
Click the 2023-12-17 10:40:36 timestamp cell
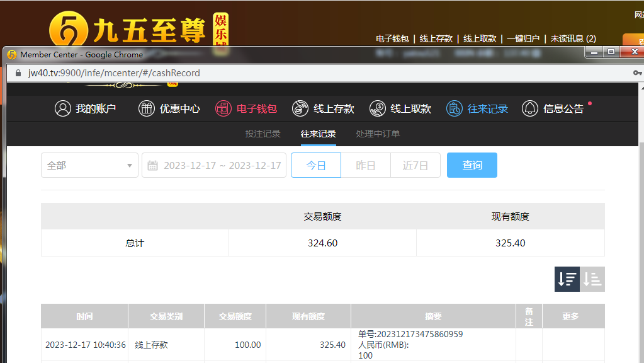tap(86, 345)
